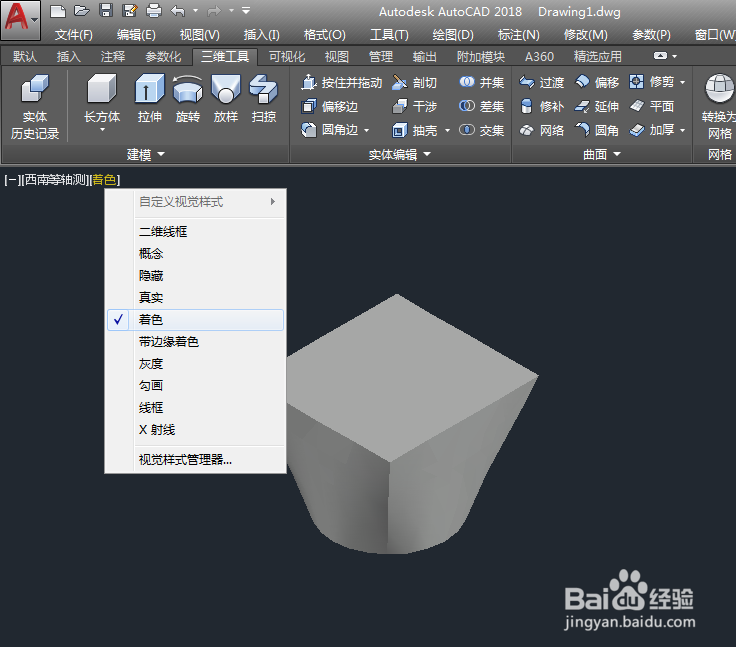Screen dimensions: 736x647
Task: Switch to the Default (默认) ribbon tab
Action: [x=24, y=57]
